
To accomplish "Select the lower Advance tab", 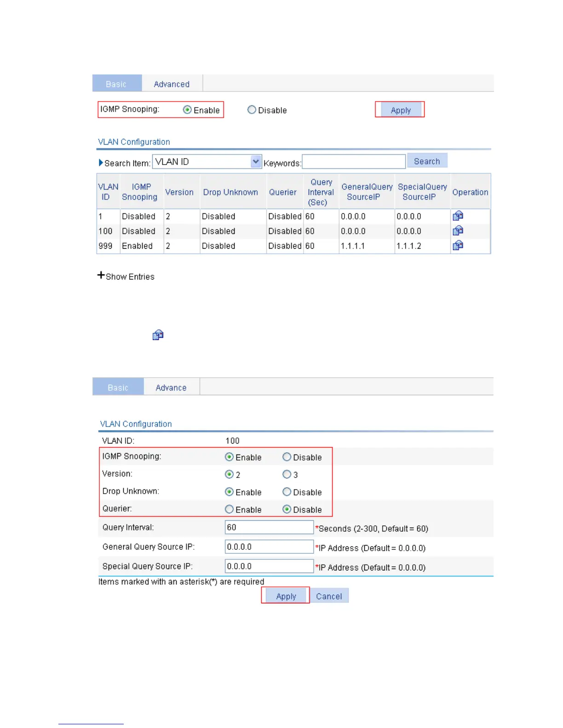I will pos(171,387).
